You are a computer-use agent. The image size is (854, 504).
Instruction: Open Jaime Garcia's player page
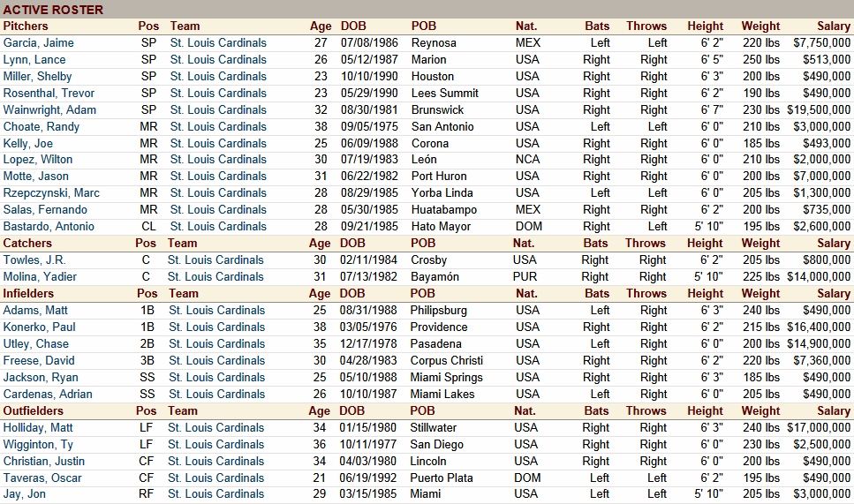point(39,42)
